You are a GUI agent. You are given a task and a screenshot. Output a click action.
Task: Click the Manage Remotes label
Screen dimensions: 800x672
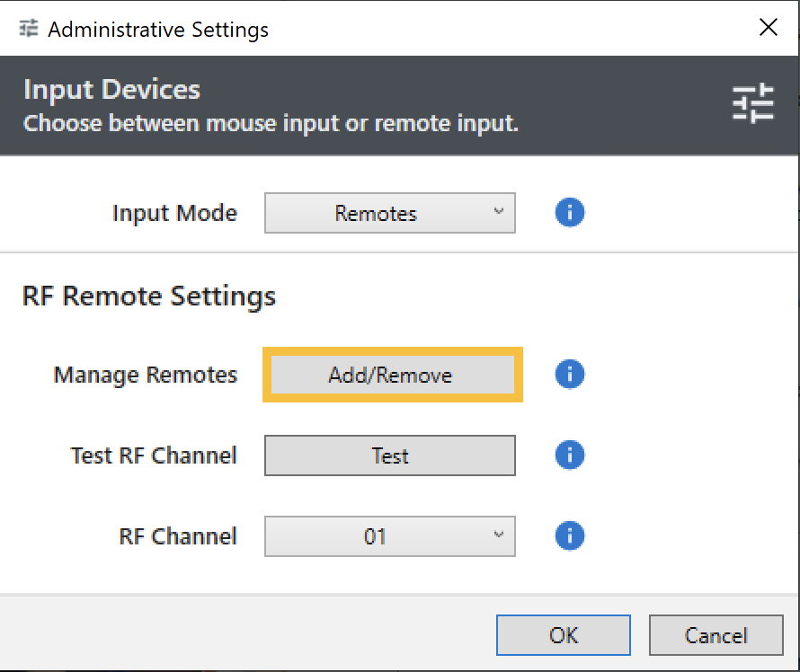tap(146, 375)
